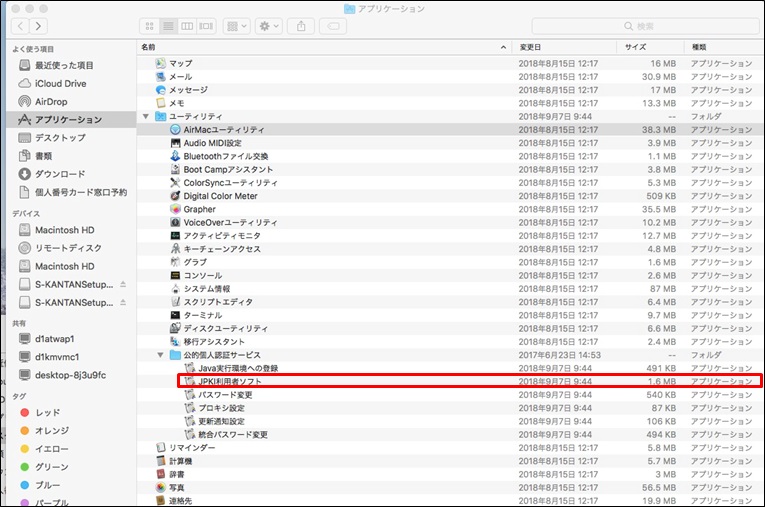Click the Digital Color Meter icon
Image resolution: width=765 pixels, height=507 pixels.
[x=175, y=196]
